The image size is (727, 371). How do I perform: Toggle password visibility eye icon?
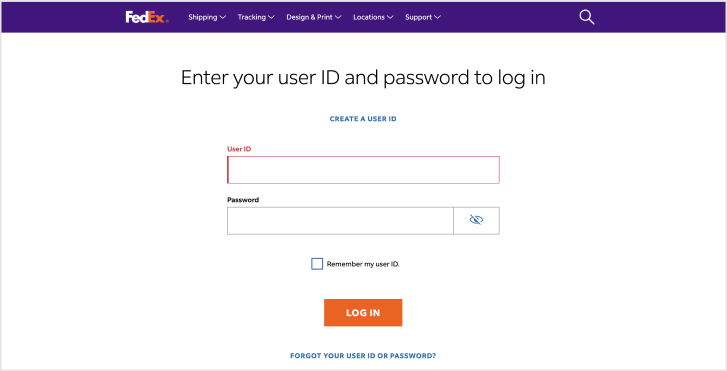click(x=476, y=220)
